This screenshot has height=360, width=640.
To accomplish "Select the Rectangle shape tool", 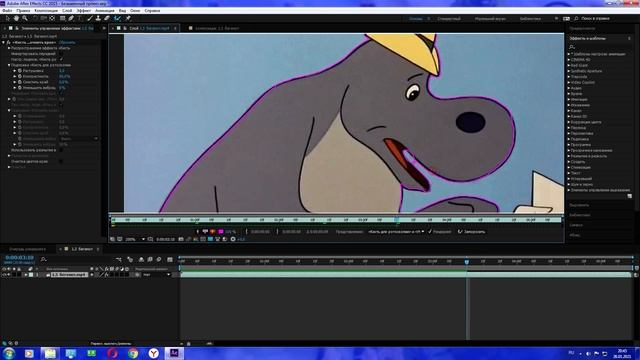I will point(62,18).
